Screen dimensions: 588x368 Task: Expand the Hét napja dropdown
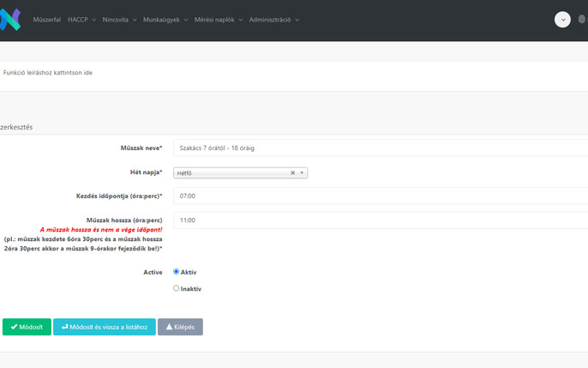(302, 172)
